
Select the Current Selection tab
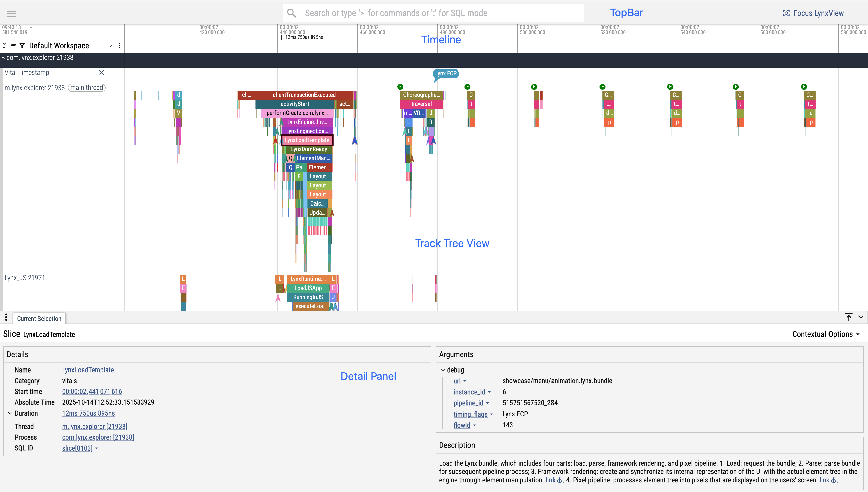pyautogui.click(x=39, y=319)
